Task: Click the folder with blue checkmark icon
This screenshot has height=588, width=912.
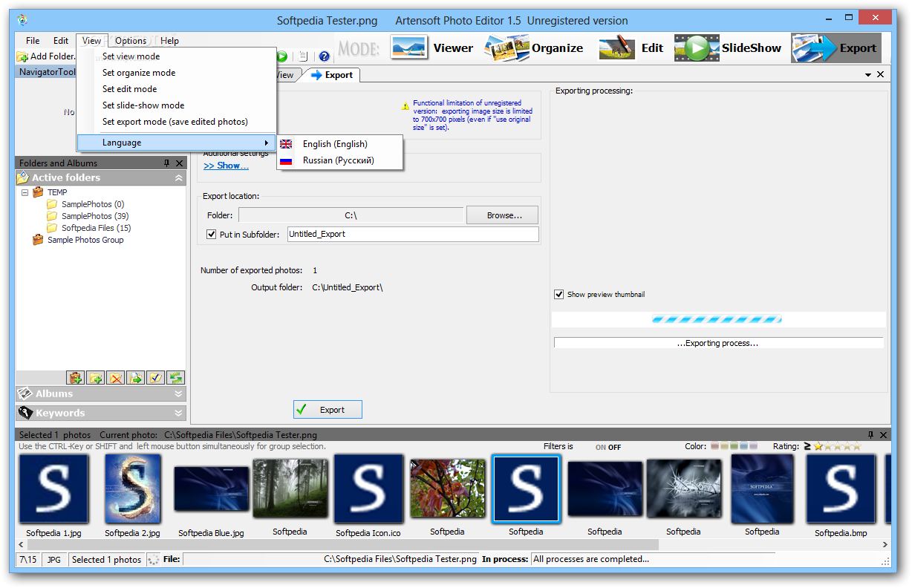Action: (x=155, y=378)
